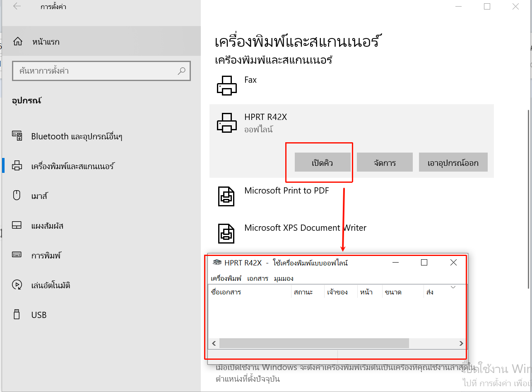The height and width of the screenshot is (392, 532).
Task: Open the เครื่องพิมพ์ menu in queue window
Action: tap(226, 278)
